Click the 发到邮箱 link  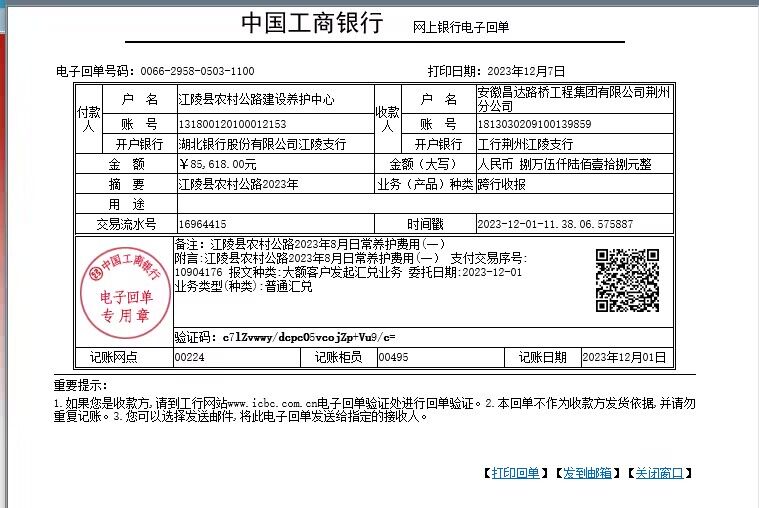[x=587, y=473]
